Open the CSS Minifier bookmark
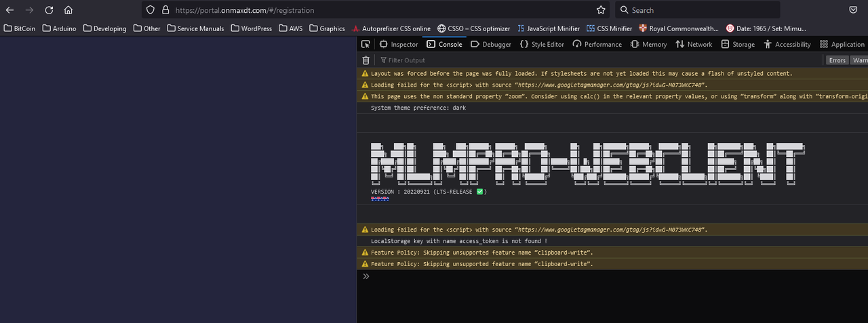 pyautogui.click(x=610, y=28)
